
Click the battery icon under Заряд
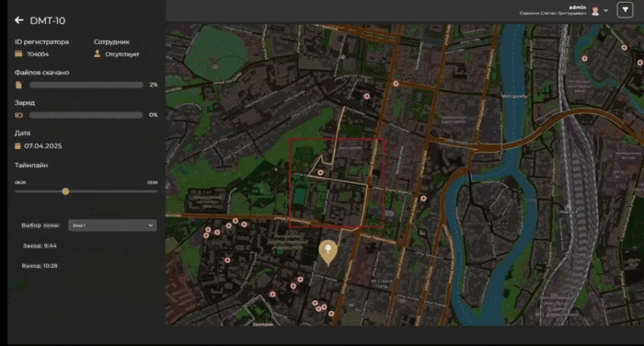pyautogui.click(x=19, y=115)
